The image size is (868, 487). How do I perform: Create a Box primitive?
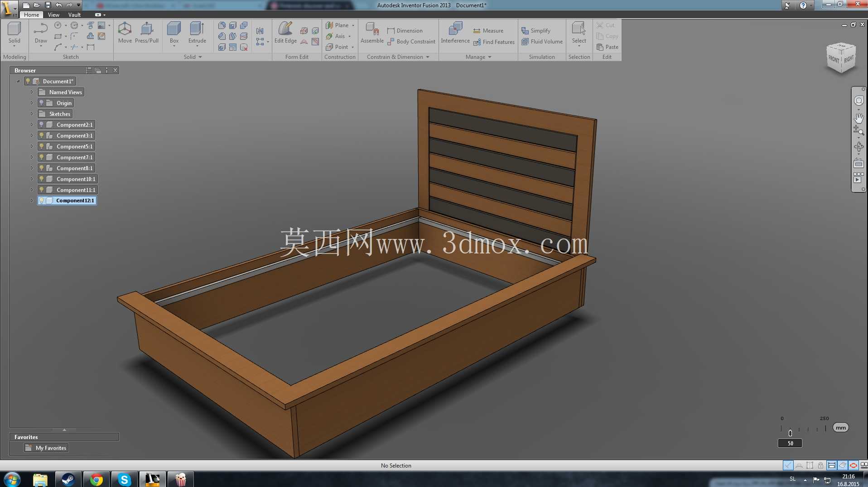[174, 33]
